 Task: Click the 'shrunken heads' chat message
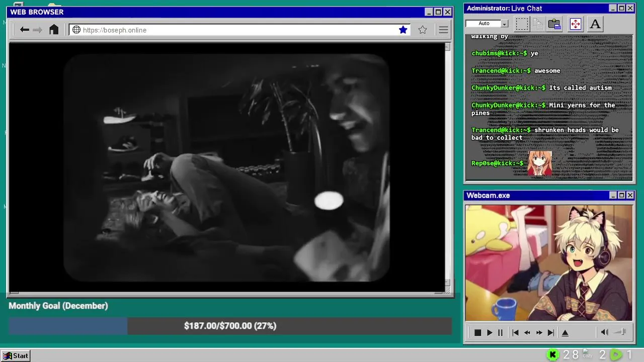tap(545, 134)
